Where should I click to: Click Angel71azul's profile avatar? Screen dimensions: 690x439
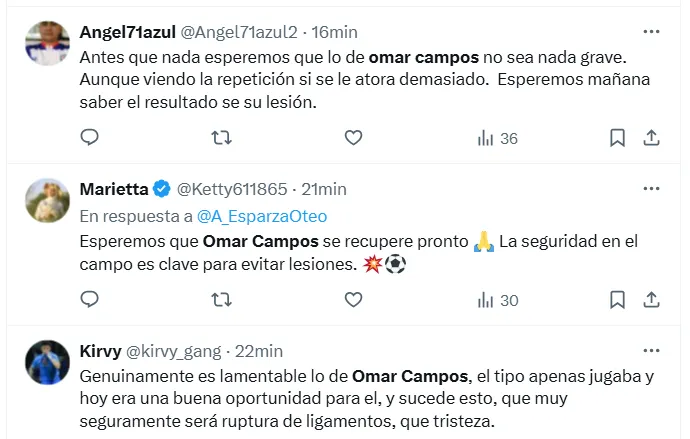pos(46,44)
